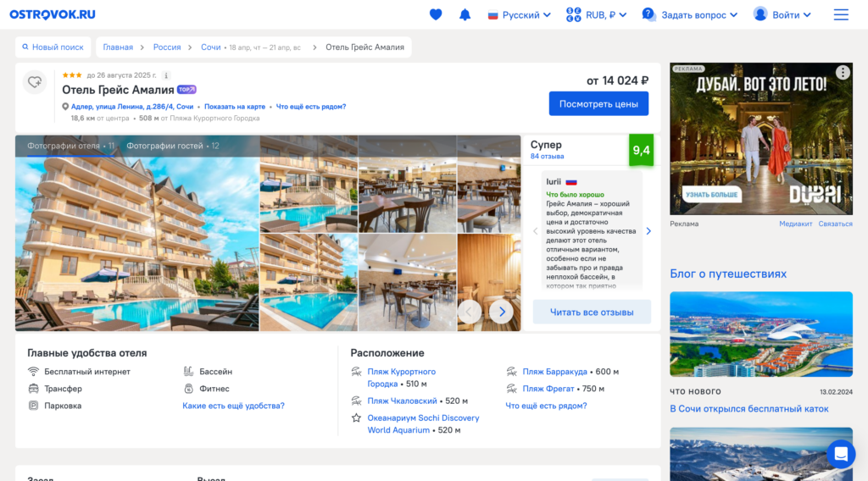The height and width of the screenshot is (481, 868).
Task: Click Медиакит link under ad
Action: pos(795,224)
